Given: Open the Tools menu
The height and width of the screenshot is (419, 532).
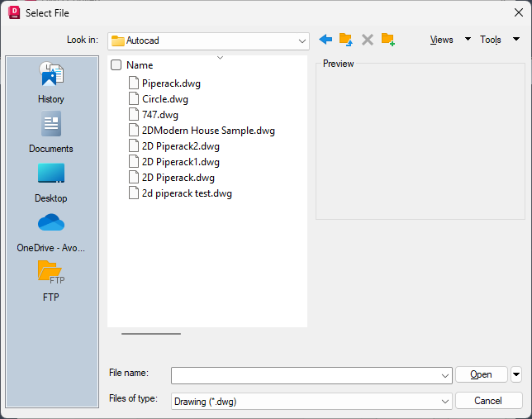Looking at the screenshot, I should [x=490, y=40].
